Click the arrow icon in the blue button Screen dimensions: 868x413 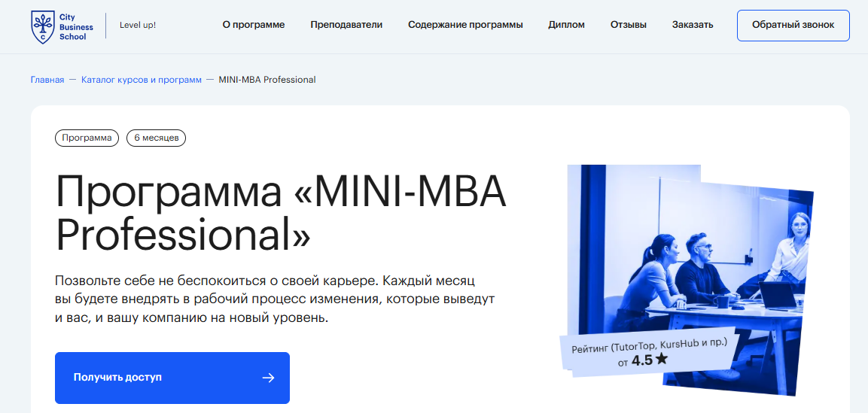pos(268,378)
